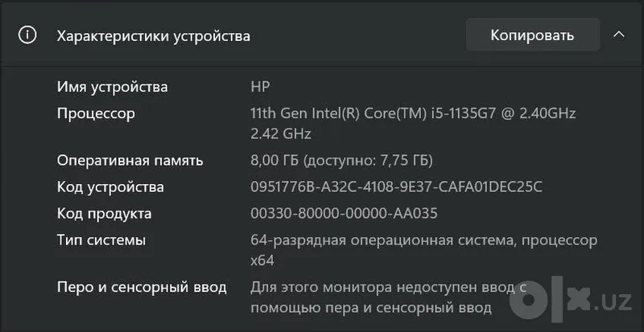Click the i5-1135G7 processor value text

413,113
